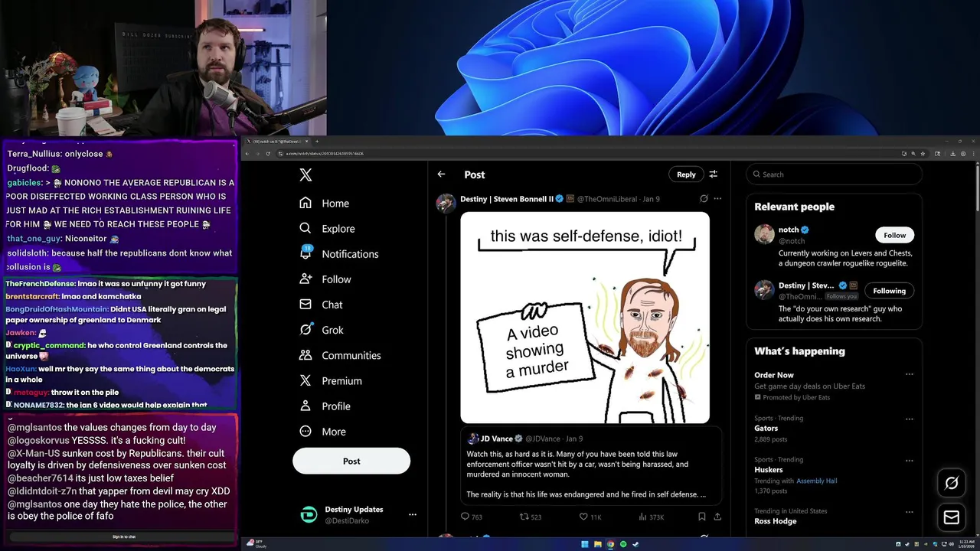Click the Grok explain icon on post
This screenshot has height=551, width=980.
click(704, 199)
